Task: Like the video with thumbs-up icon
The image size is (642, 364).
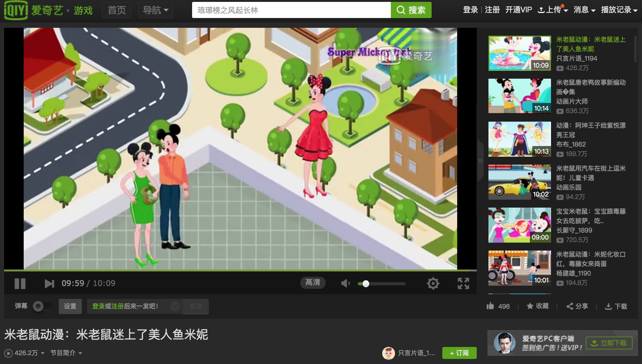Action: 490,306
